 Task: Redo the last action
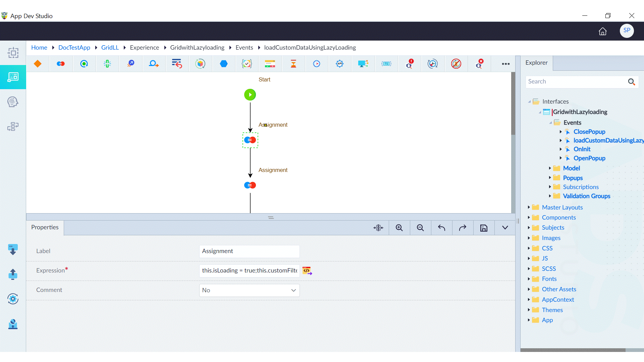463,228
